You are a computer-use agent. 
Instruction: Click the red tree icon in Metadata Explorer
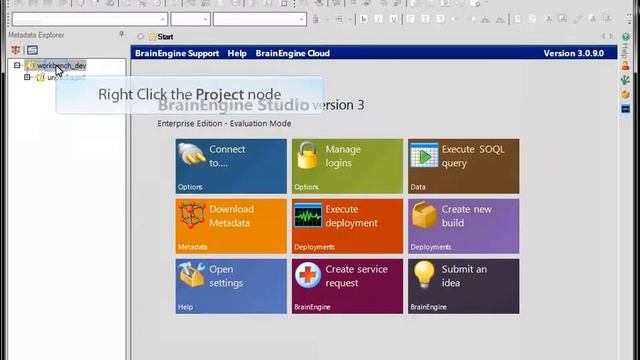[x=16, y=50]
